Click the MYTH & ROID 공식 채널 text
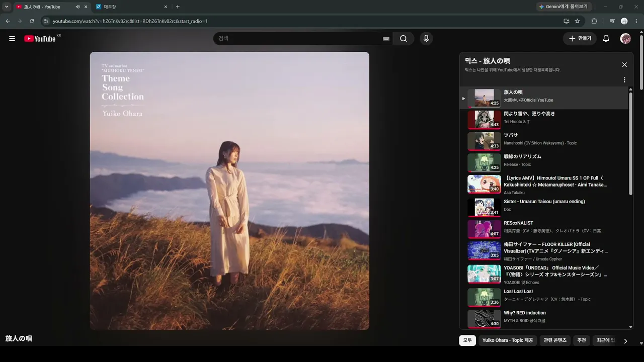This screenshot has height=362, width=644. click(524, 320)
